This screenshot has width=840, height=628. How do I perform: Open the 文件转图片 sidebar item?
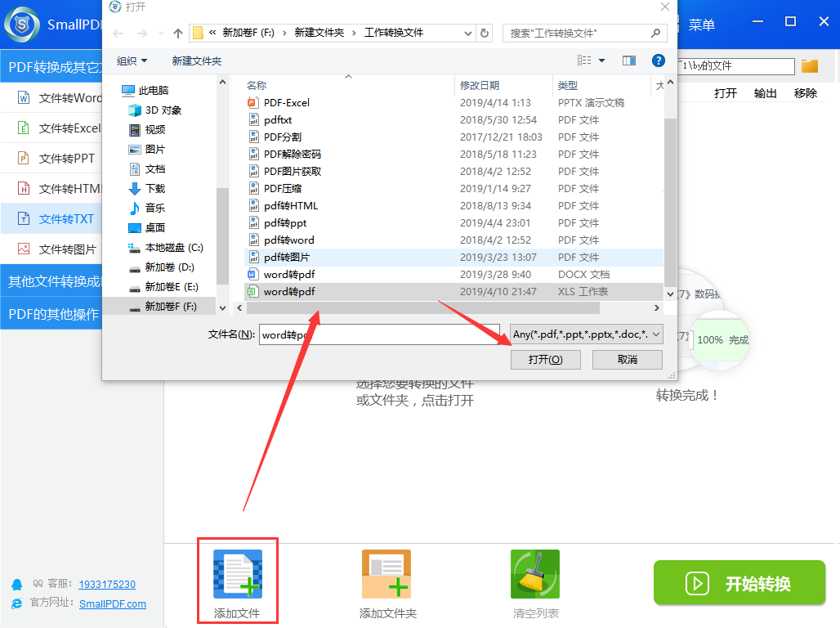[51, 249]
